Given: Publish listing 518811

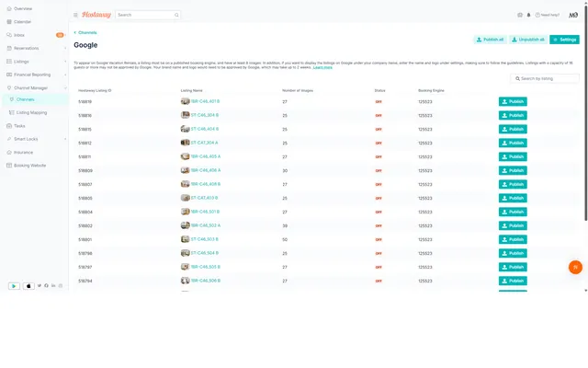Looking at the screenshot, I should 513,156.
